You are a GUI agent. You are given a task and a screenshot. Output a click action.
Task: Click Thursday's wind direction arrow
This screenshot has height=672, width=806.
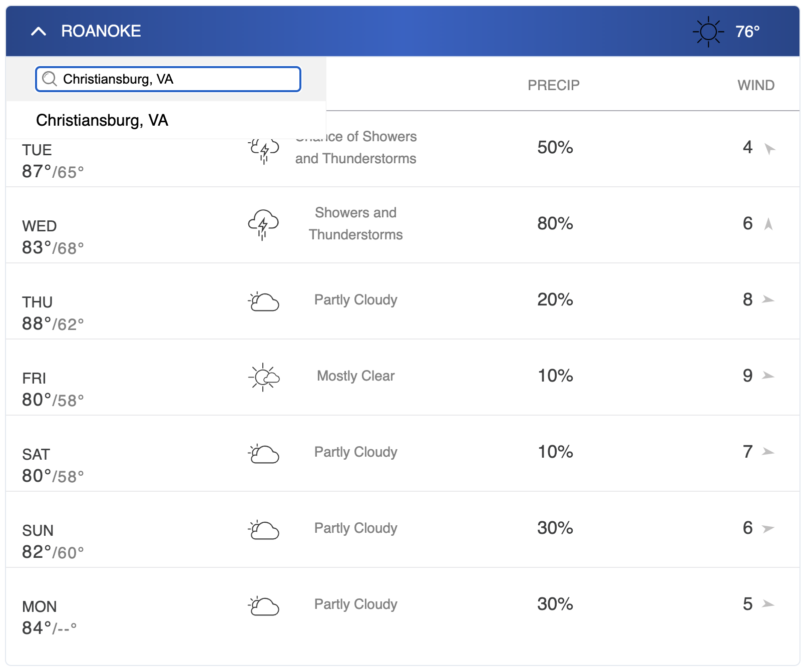(x=768, y=299)
